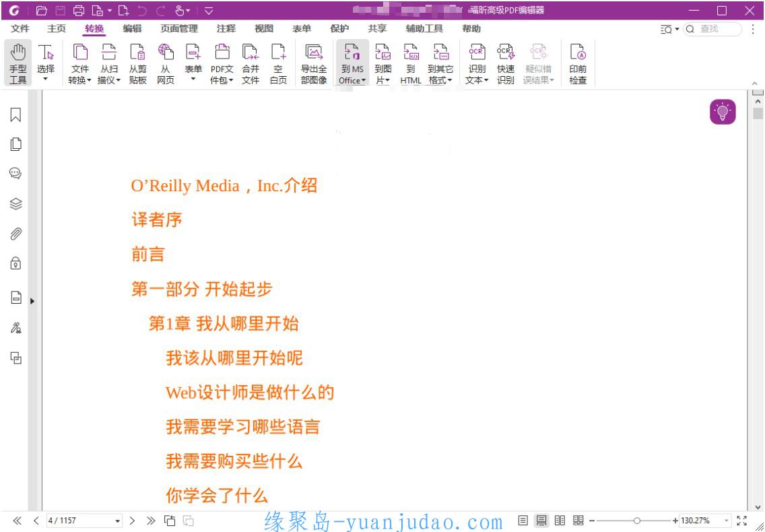Switch to continuous page view mode
Screen dimensions: 765x532
point(541,521)
